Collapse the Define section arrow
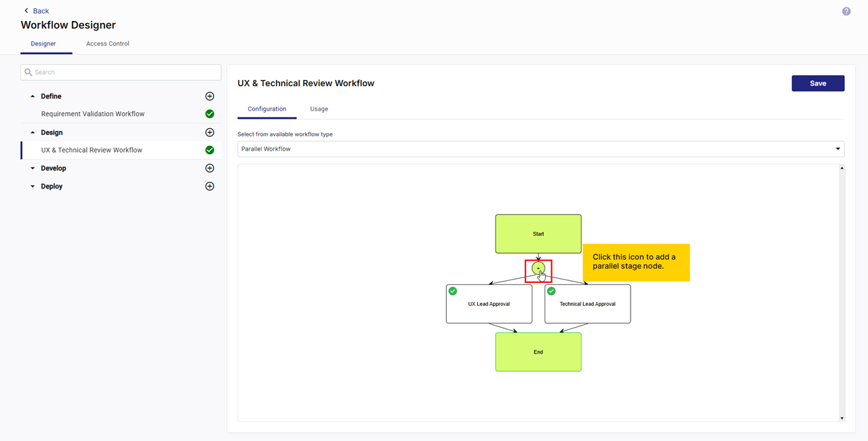 pyautogui.click(x=33, y=96)
